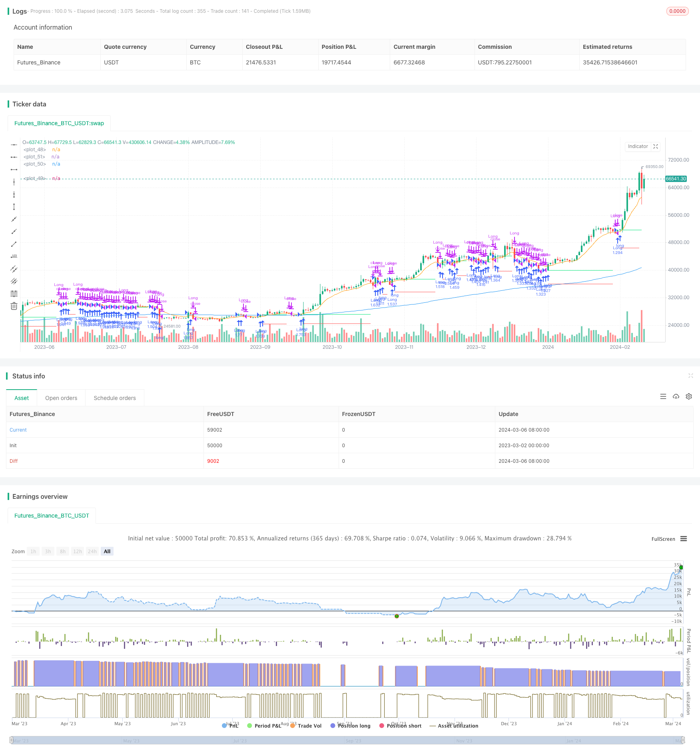Viewport: 700px width, 756px height.
Task: Click the 69350.00 high price marker
Action: point(654,167)
